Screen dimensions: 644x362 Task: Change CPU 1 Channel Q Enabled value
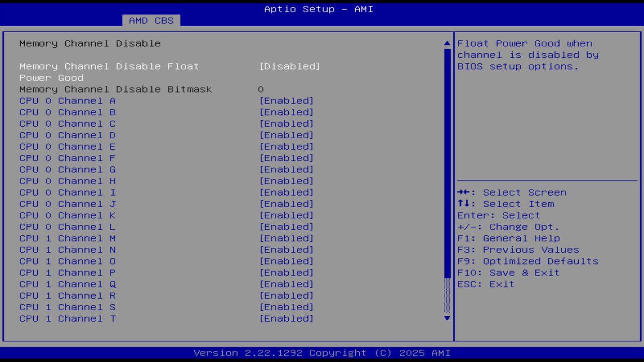[x=286, y=284]
